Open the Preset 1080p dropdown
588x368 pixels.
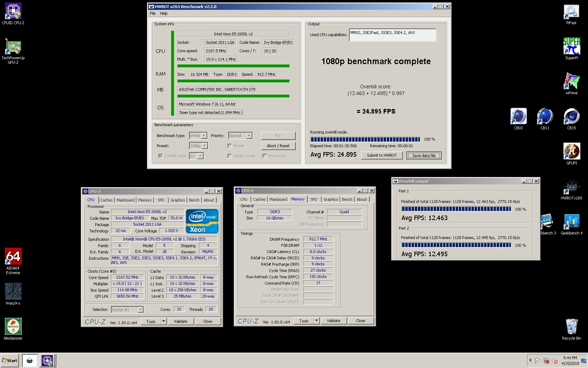[198, 146]
